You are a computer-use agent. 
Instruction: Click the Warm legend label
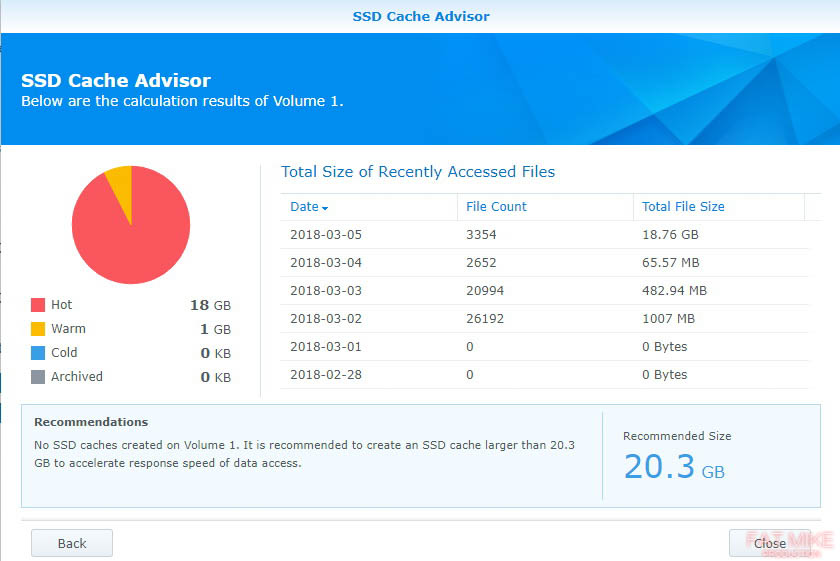click(x=68, y=328)
